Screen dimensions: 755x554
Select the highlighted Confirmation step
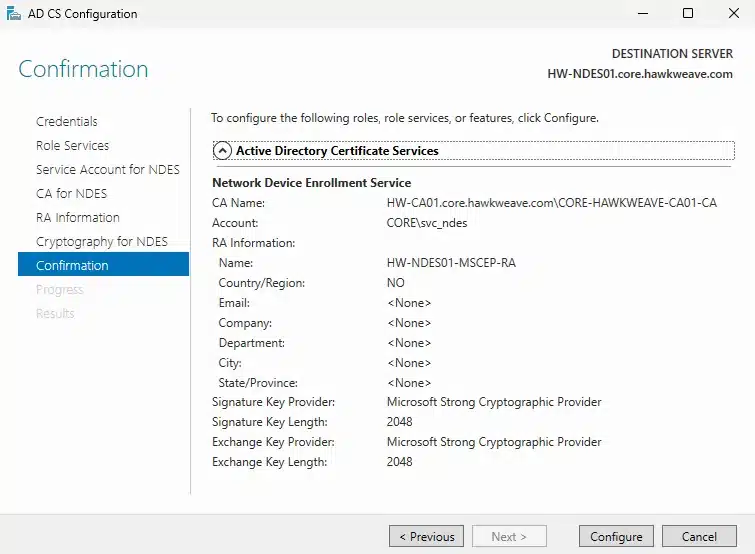pyautogui.click(x=72, y=266)
